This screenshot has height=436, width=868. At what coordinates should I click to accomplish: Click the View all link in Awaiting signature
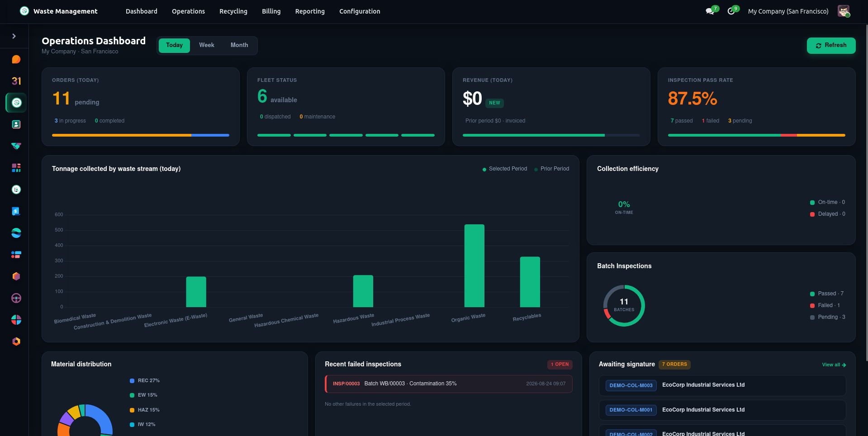coord(834,365)
